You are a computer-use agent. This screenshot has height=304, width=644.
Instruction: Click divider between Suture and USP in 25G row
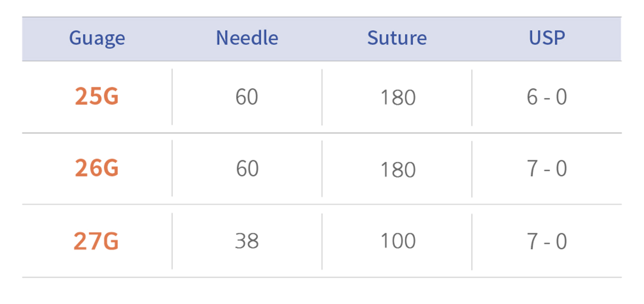pyautogui.click(x=472, y=97)
